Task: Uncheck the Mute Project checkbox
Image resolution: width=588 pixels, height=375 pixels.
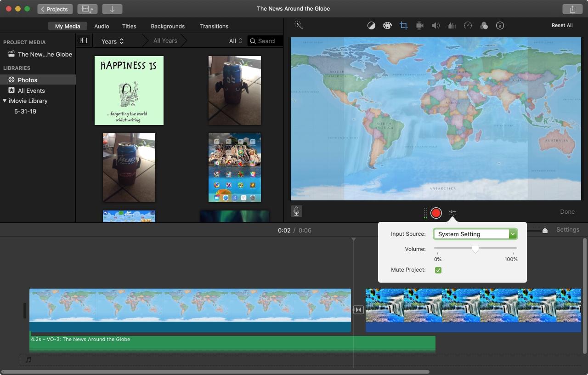Action: coord(438,270)
